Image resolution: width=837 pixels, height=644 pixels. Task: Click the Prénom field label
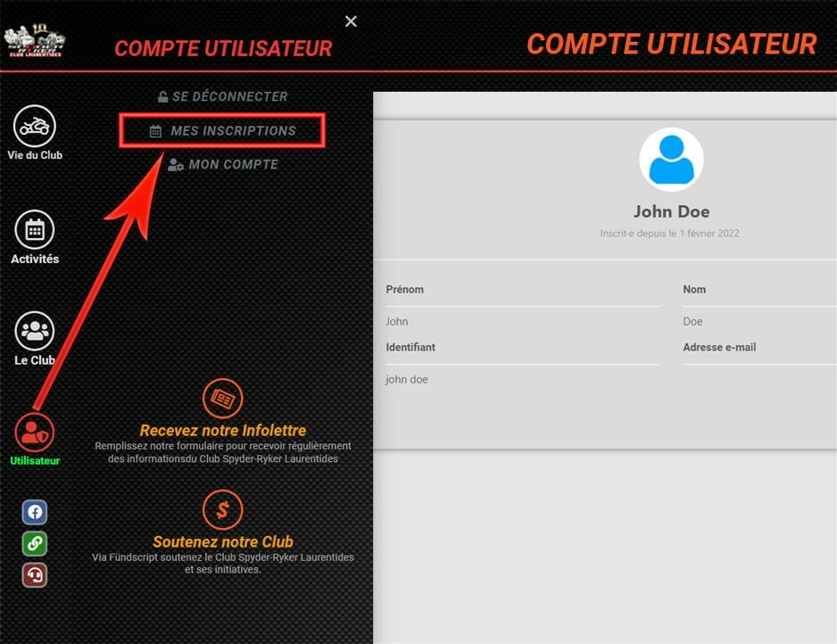click(x=404, y=290)
